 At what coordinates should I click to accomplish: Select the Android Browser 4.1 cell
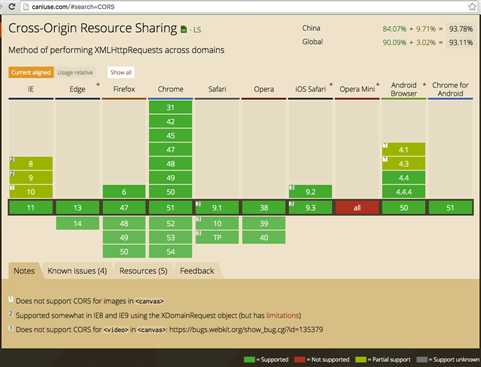tap(404, 149)
